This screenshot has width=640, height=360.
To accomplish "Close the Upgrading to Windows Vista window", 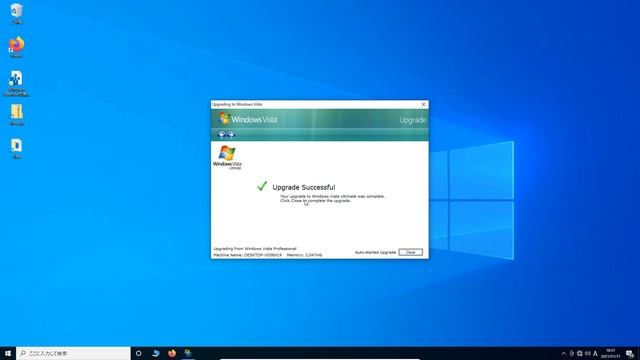I will click(423, 104).
